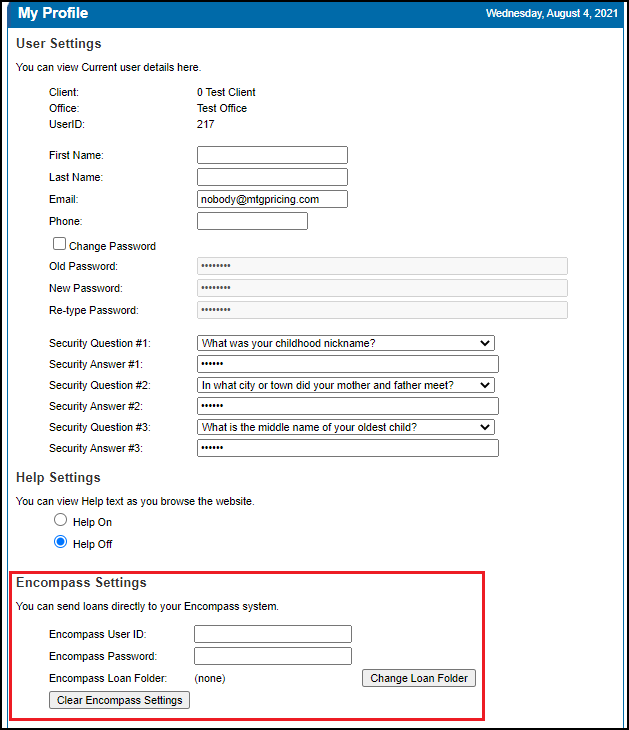Select the Help On radio button

(60, 520)
